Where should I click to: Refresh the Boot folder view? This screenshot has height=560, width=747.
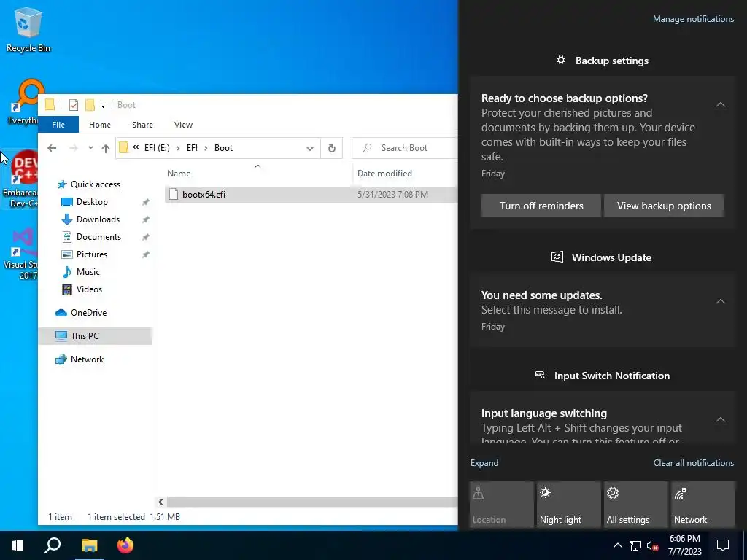pos(332,148)
